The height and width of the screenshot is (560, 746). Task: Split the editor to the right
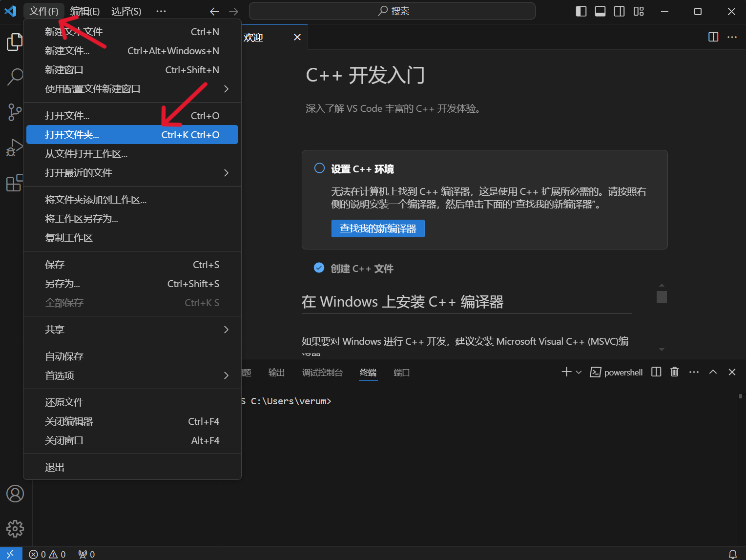click(x=713, y=37)
